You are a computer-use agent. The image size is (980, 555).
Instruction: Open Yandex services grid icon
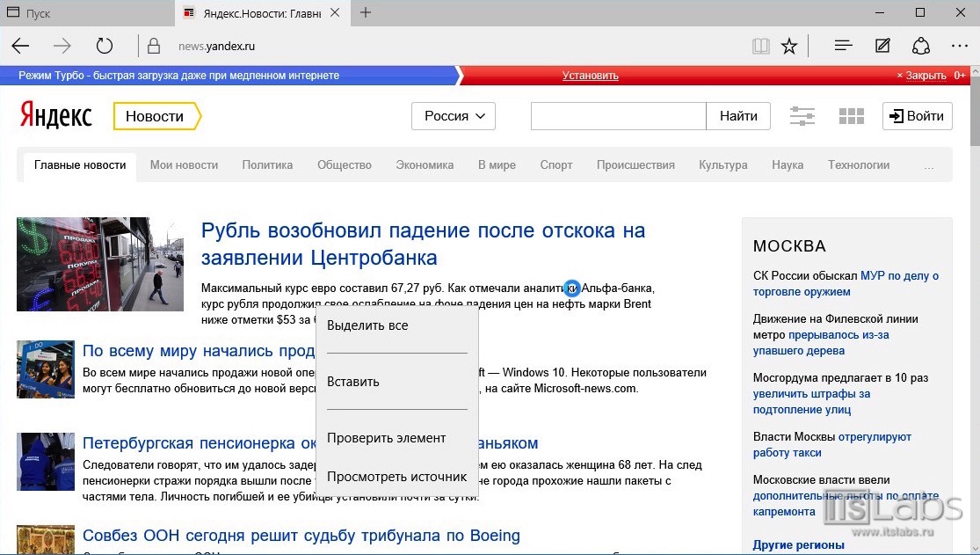click(x=852, y=116)
